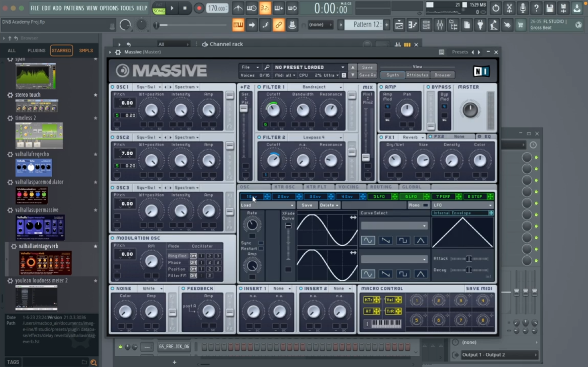Switch to the 5 LFO tab
The height and width of the screenshot is (367, 588).
379,196
